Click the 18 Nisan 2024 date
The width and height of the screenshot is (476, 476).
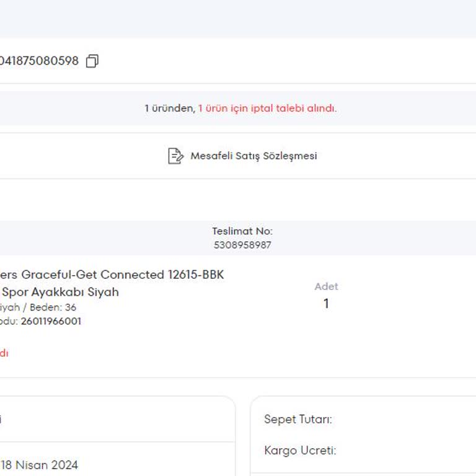click(39, 465)
